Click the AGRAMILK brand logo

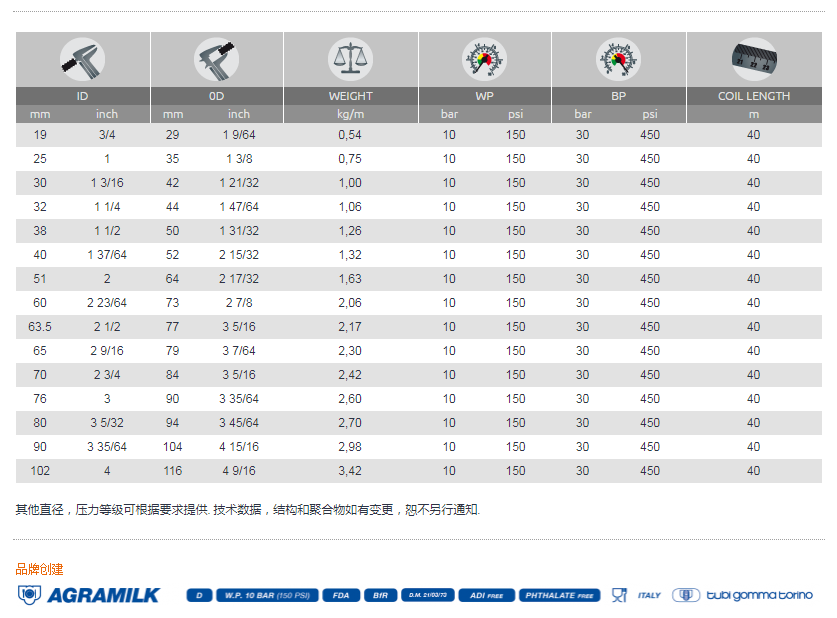tap(89, 595)
